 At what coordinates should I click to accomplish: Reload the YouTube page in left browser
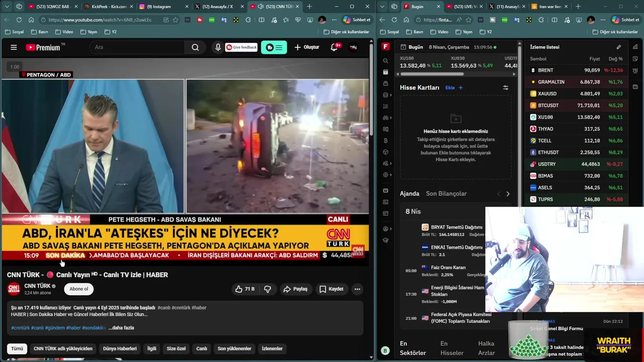click(x=19, y=20)
